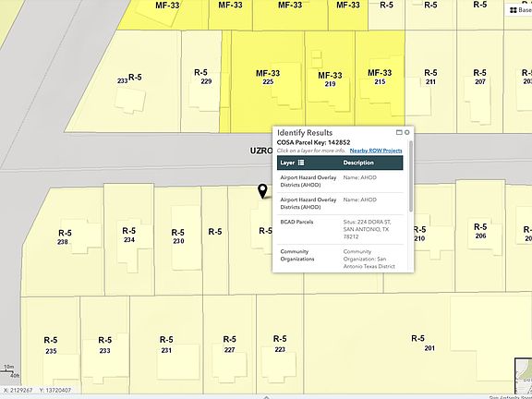Open the Community Organizations result row
Viewport: 532px width, 399px height.
[x=340, y=259]
